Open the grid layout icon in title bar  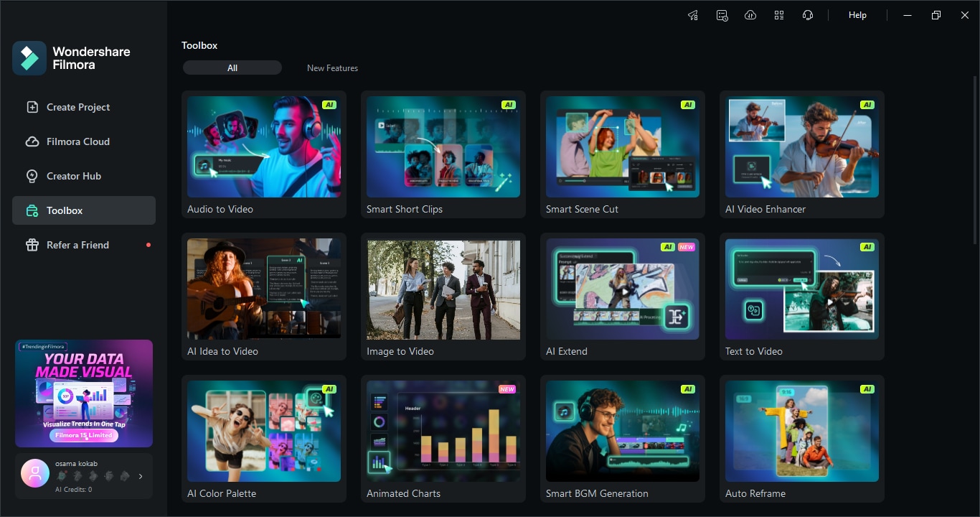779,15
